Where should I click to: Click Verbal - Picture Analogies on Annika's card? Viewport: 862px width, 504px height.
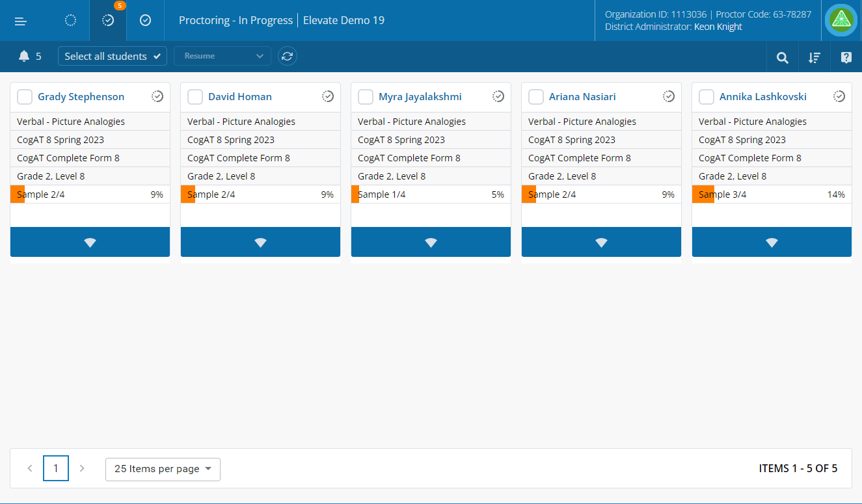tap(753, 122)
